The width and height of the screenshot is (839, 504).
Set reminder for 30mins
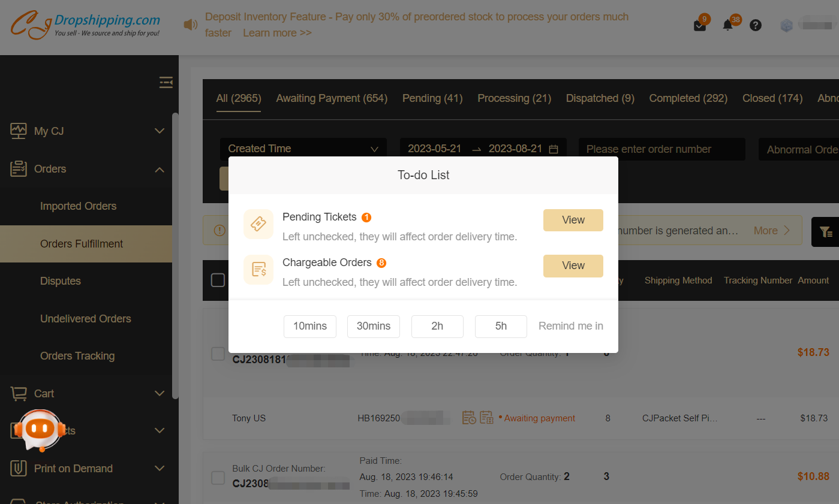(x=373, y=326)
